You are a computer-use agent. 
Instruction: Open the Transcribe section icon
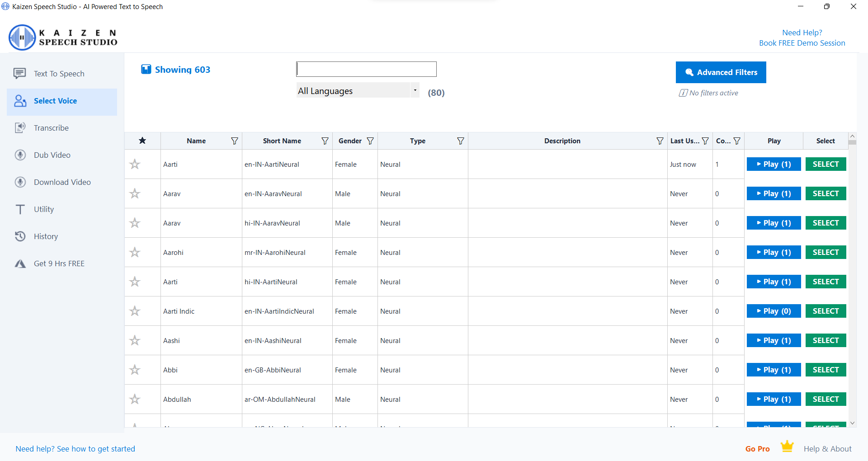click(20, 128)
